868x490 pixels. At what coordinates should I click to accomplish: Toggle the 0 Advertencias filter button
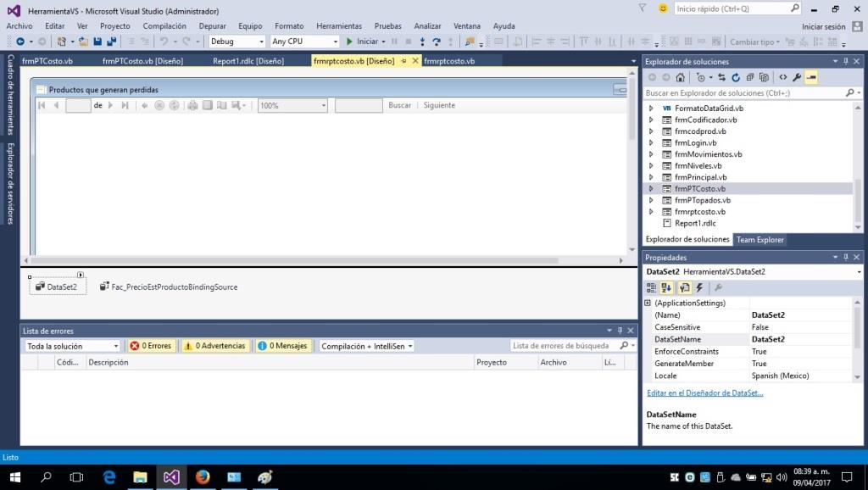tap(214, 346)
